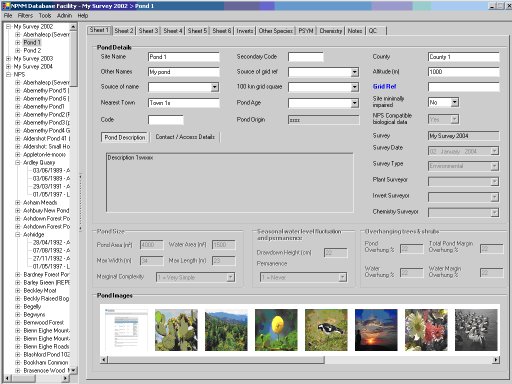Select the sunset image thumbnail
Viewport: 512px width, 384px height.
(376, 330)
